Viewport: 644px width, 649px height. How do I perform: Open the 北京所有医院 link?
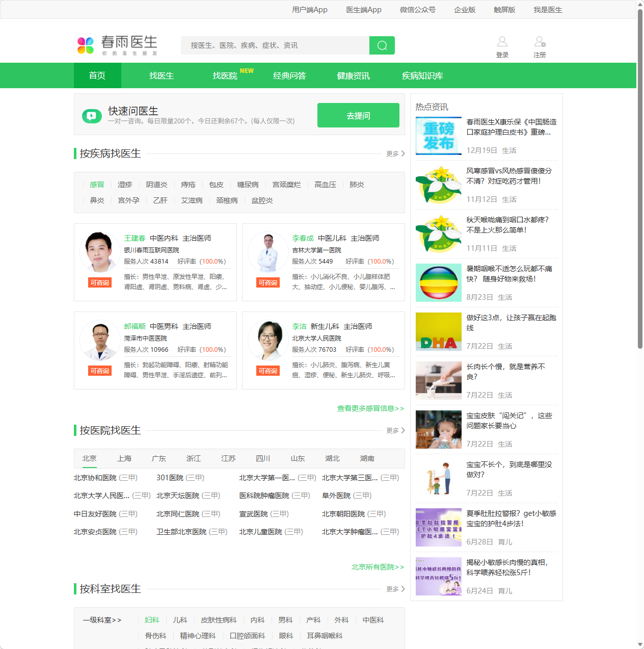tap(377, 567)
